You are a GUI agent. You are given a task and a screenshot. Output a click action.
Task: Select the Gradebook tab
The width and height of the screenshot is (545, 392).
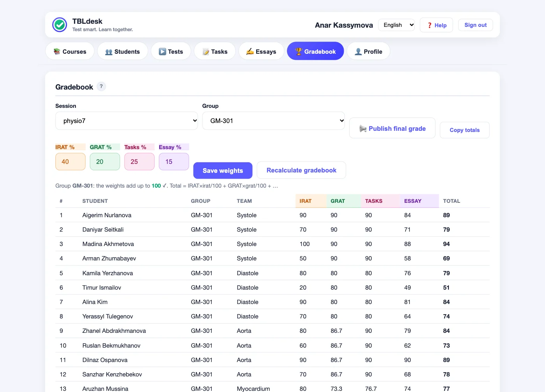pos(315,51)
